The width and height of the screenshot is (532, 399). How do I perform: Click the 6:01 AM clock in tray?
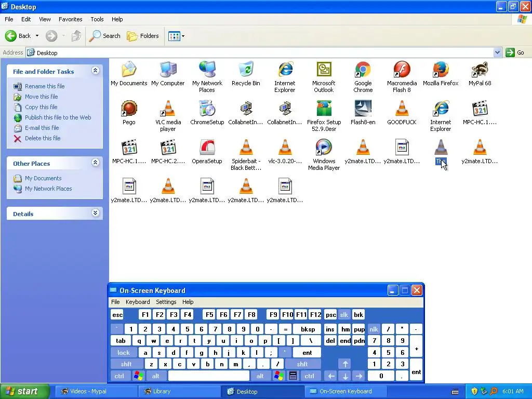[x=513, y=391]
